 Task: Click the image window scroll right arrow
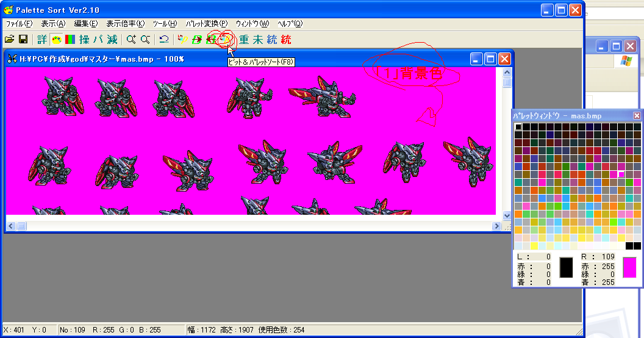click(x=496, y=226)
